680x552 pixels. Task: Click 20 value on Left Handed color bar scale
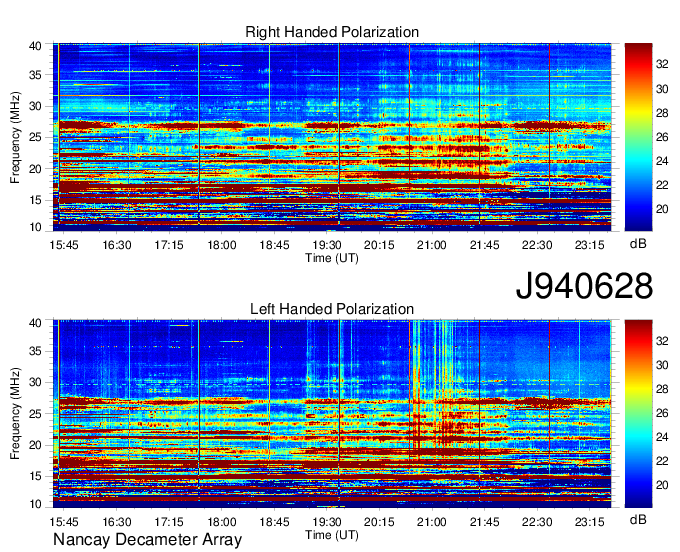[662, 485]
